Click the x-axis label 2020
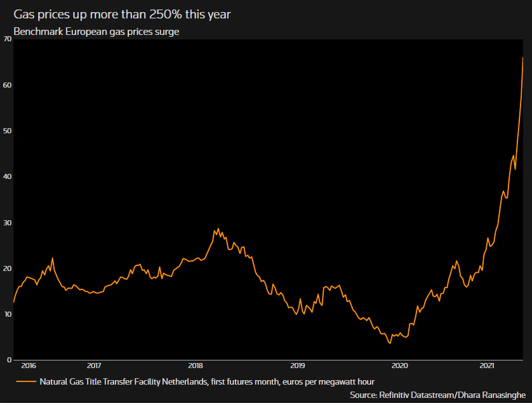The width and height of the screenshot is (532, 403). pyautogui.click(x=400, y=366)
